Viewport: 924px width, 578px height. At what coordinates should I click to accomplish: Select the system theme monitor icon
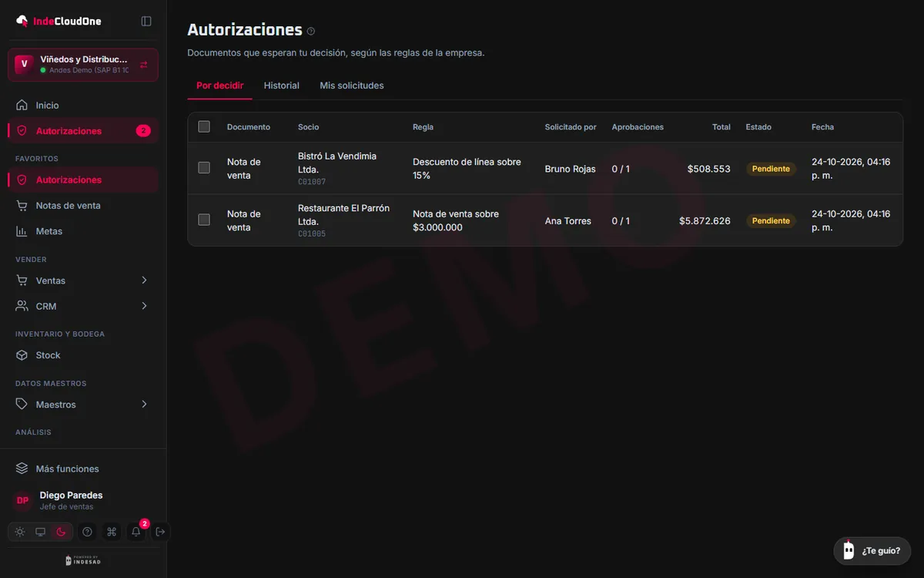coord(41,532)
